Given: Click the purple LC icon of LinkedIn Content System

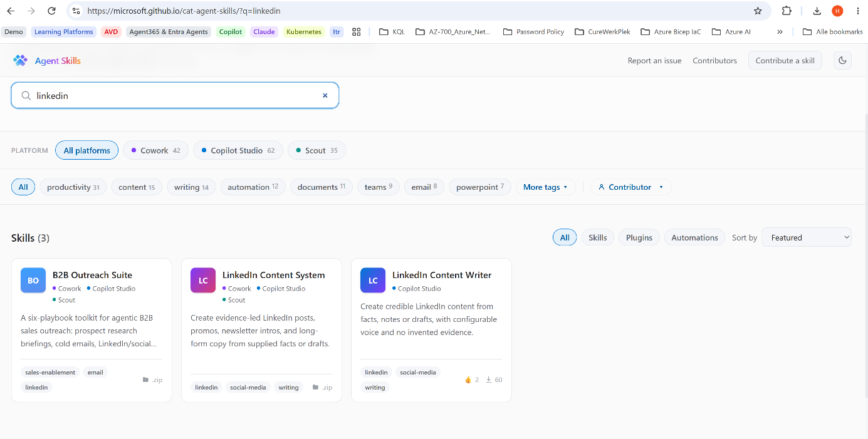Looking at the screenshot, I should pyautogui.click(x=203, y=281).
